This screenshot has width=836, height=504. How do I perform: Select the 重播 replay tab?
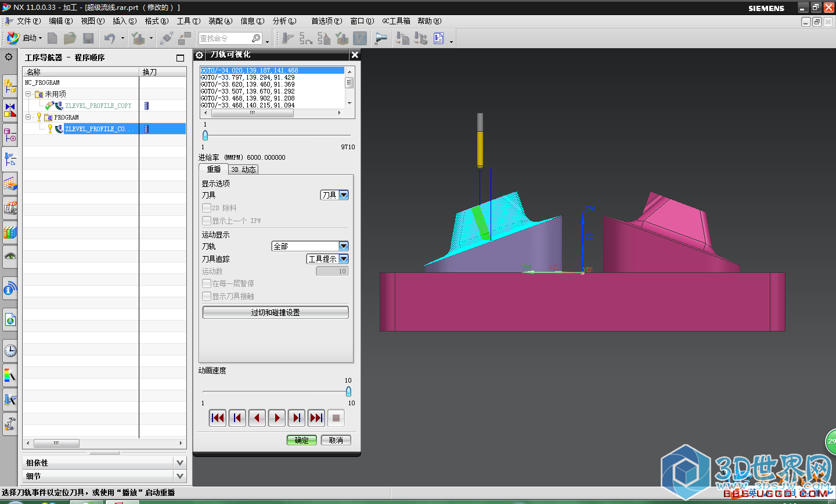pos(214,169)
